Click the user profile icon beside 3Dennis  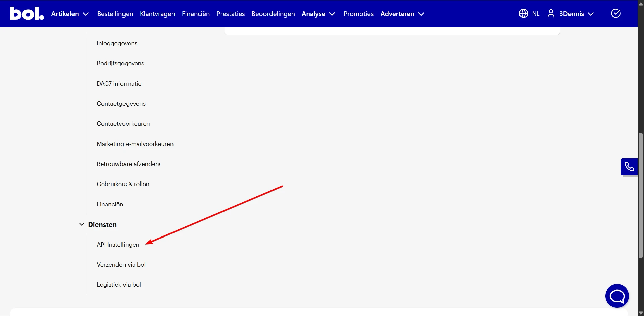(x=551, y=13)
